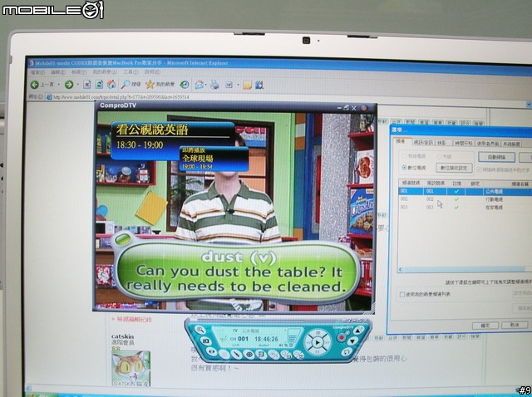
Task: Switch to the Recording tab in settings dialog
Action: coord(443,143)
